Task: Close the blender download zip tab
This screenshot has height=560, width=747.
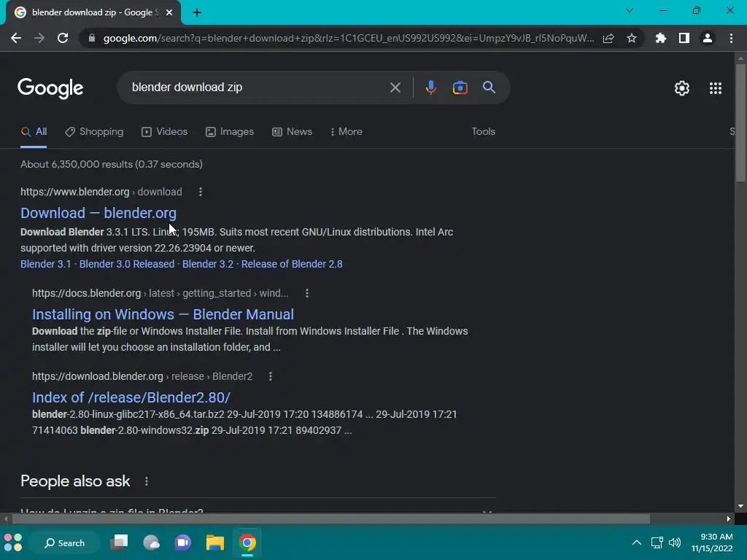Action: (x=169, y=12)
